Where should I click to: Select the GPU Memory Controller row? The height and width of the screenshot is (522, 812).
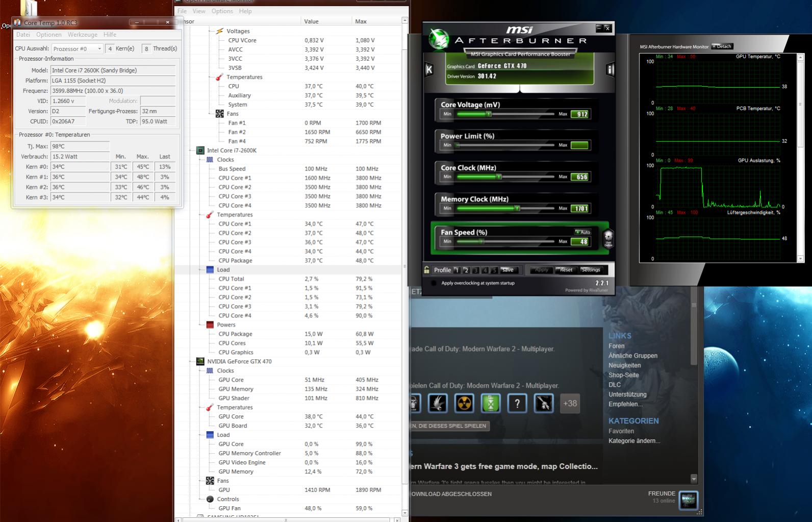[288, 453]
